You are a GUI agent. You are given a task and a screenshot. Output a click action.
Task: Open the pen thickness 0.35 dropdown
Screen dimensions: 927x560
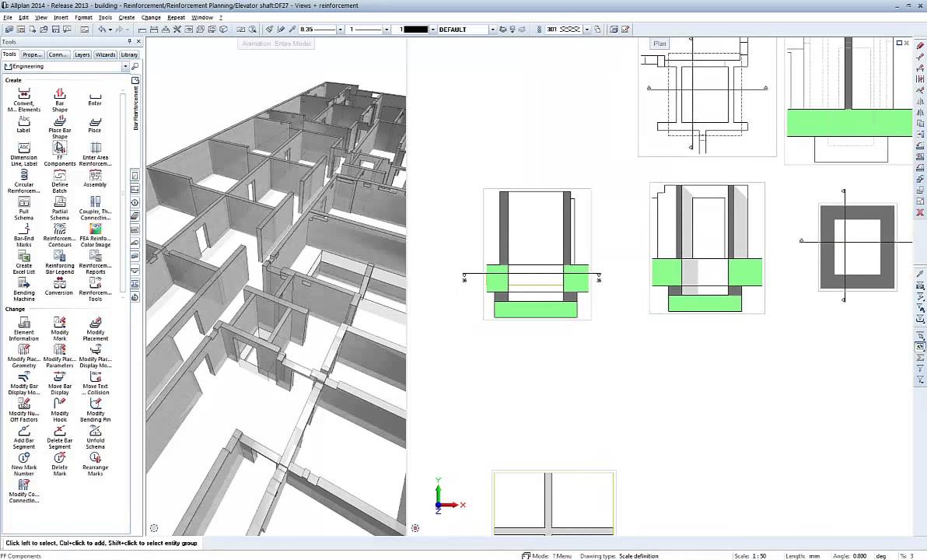(340, 30)
